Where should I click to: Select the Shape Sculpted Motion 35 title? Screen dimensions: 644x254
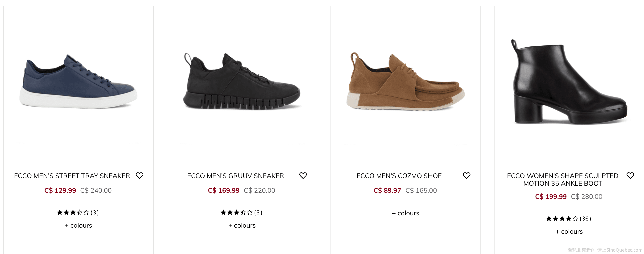point(562,180)
